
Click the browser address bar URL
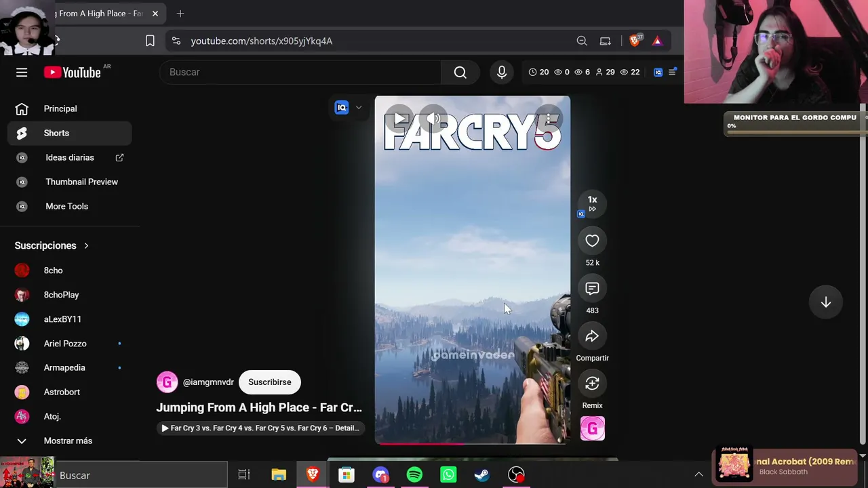[x=262, y=41]
